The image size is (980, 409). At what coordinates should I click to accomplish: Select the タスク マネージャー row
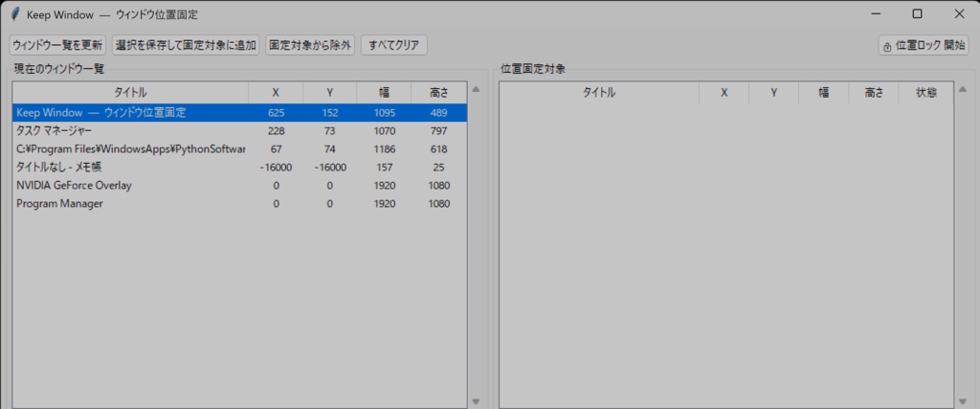tap(240, 131)
